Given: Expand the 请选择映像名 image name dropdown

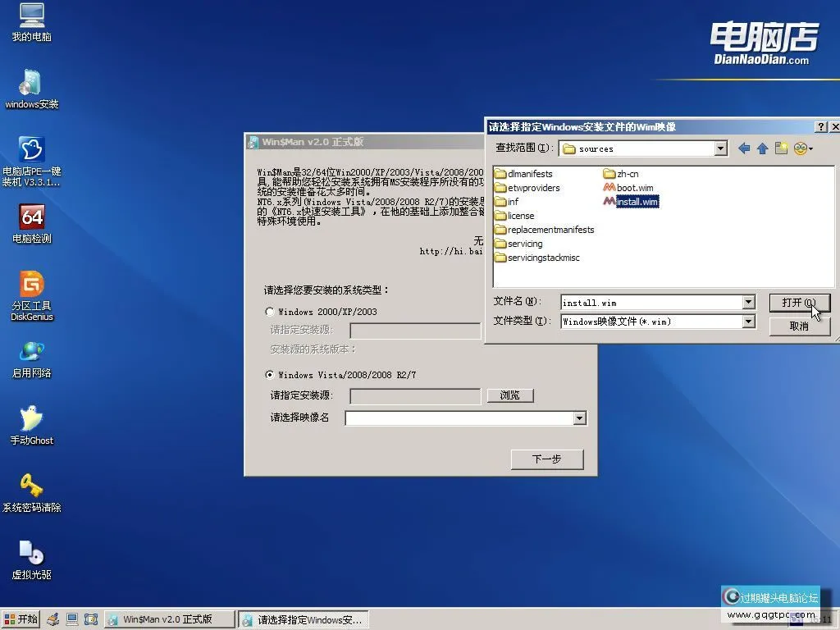Looking at the screenshot, I should (x=580, y=418).
